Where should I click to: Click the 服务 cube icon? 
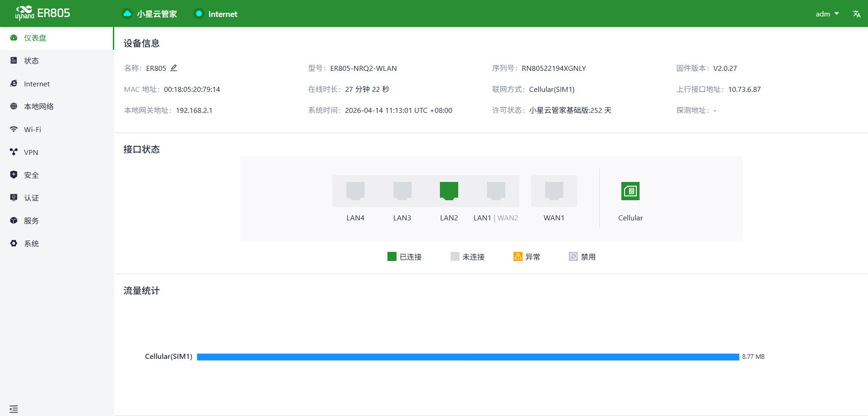(x=14, y=220)
